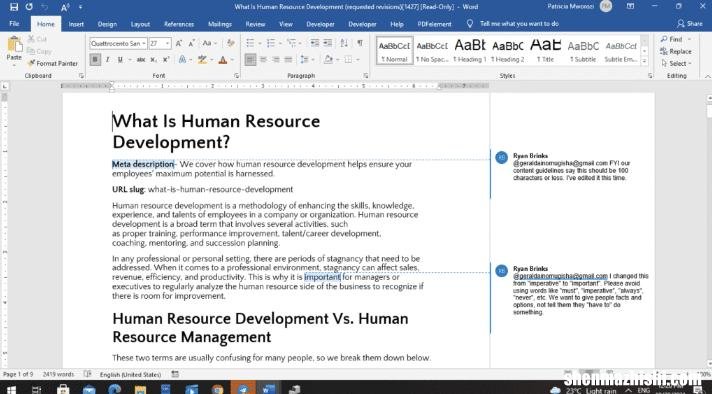Image resolution: width=712 pixels, height=394 pixels.
Task: Apply a Text Effects style
Action: point(182,59)
